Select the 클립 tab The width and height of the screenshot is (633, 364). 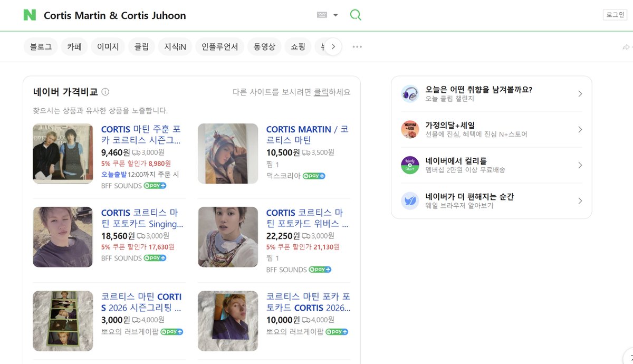[141, 46]
